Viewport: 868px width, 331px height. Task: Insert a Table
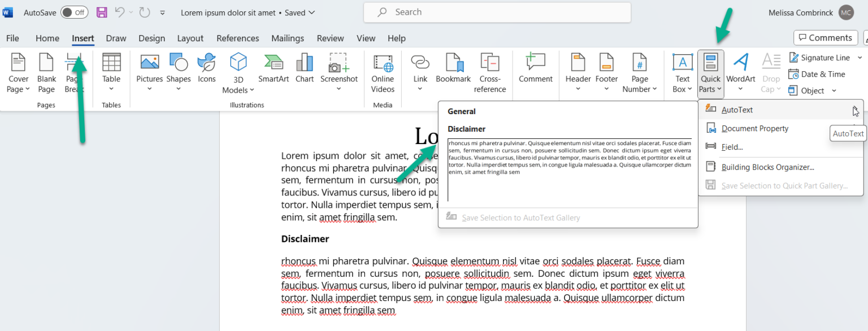click(x=111, y=73)
